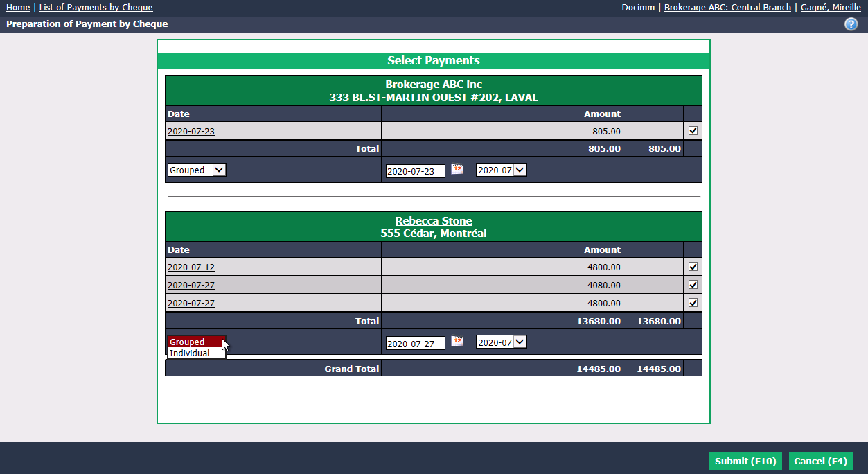The width and height of the screenshot is (868, 474).
Task: Open List of Payments by Cheque link
Action: click(96, 8)
